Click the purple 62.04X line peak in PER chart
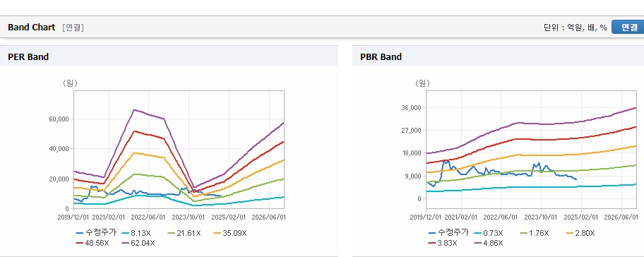Image resolution: width=644 pixels, height=257 pixels. coord(134,109)
